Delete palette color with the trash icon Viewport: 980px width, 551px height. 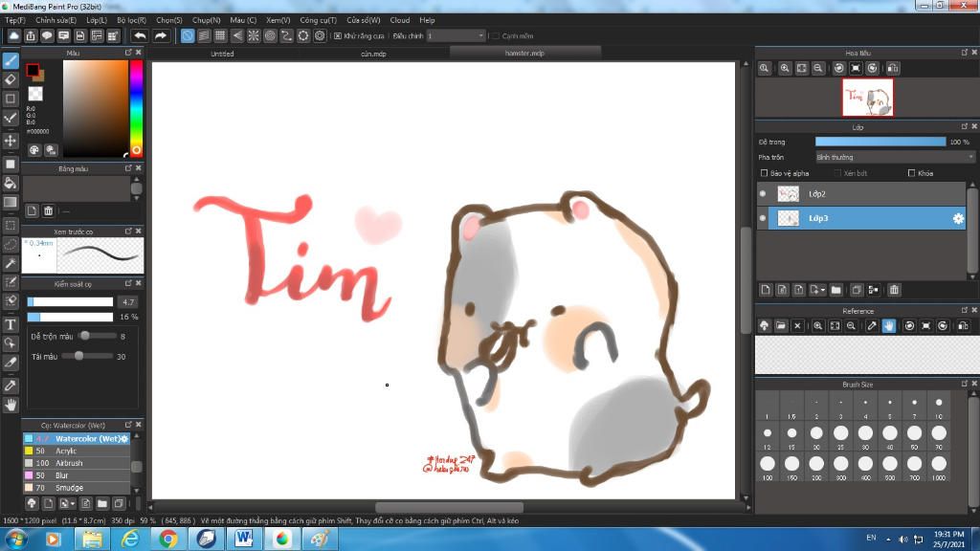(x=48, y=211)
